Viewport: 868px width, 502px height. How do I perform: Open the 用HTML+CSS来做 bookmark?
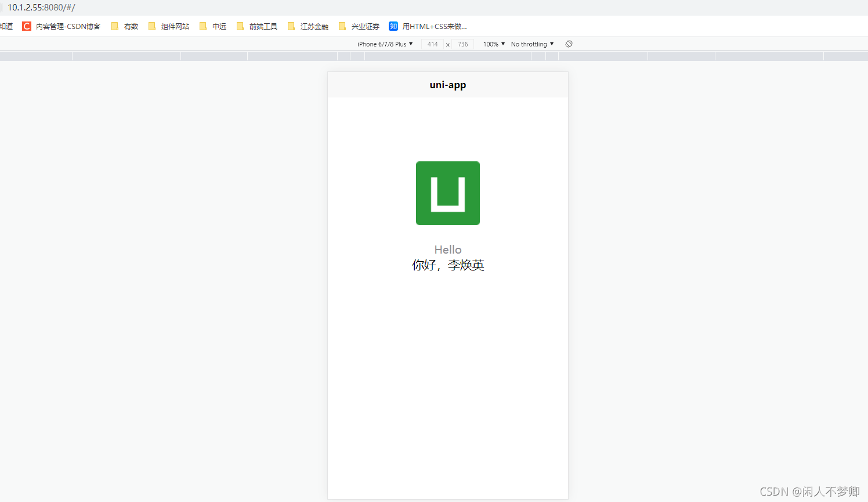coord(428,26)
